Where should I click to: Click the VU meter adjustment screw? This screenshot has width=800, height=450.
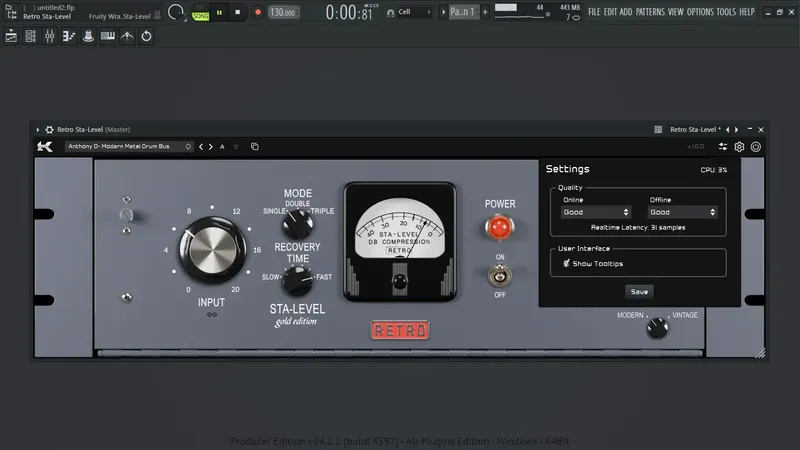(399, 280)
